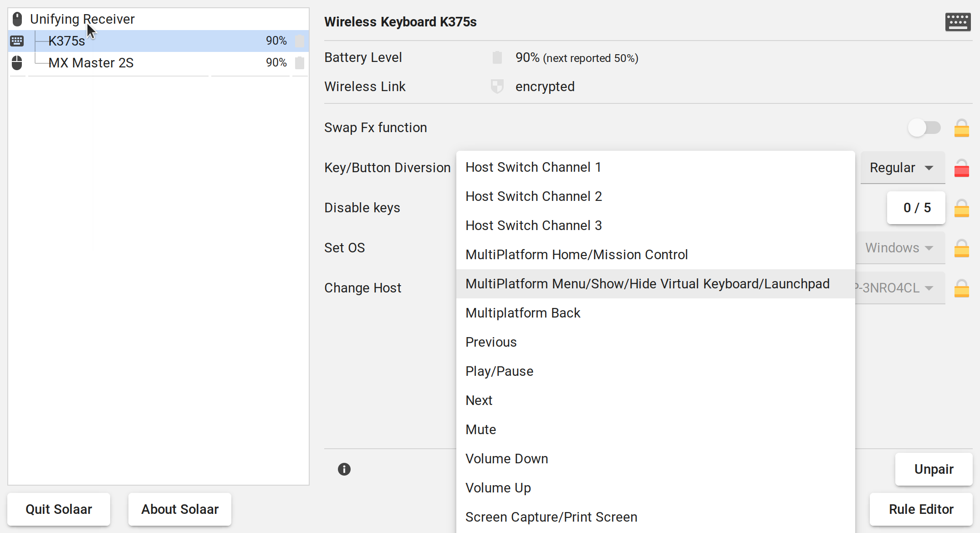Select Host Switch Channel 3 from list

(x=656, y=225)
